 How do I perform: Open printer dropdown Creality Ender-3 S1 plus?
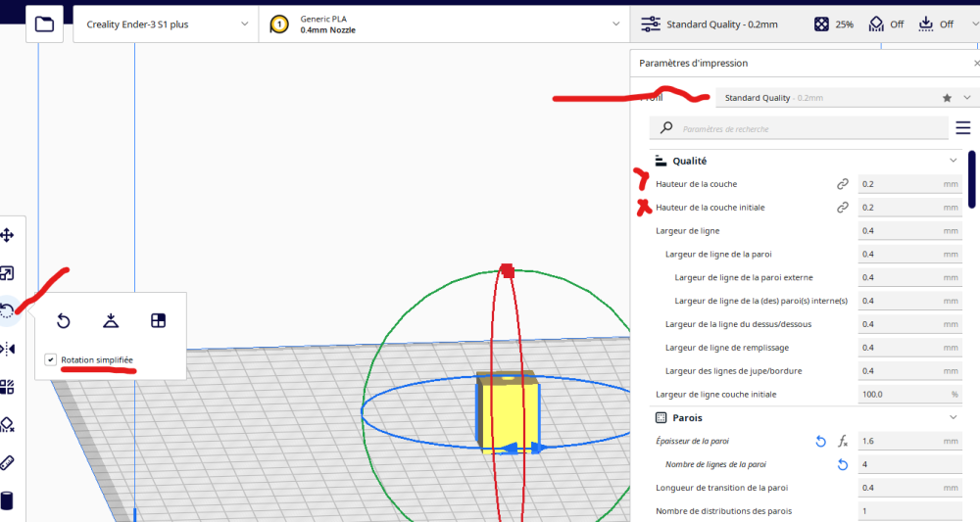pos(167,24)
